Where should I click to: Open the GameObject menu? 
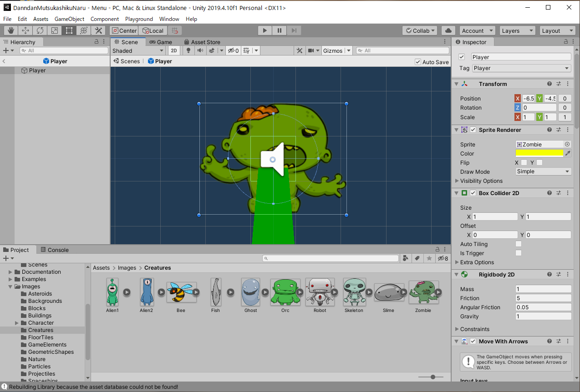pos(69,19)
